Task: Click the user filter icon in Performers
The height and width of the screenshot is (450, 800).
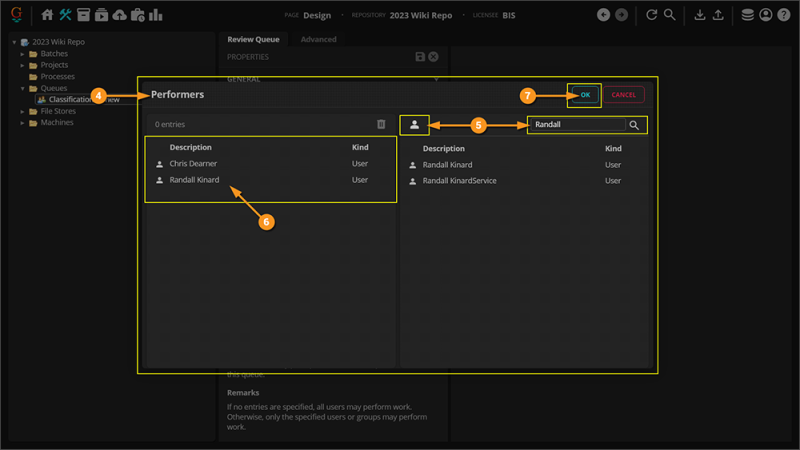Action: click(x=414, y=124)
